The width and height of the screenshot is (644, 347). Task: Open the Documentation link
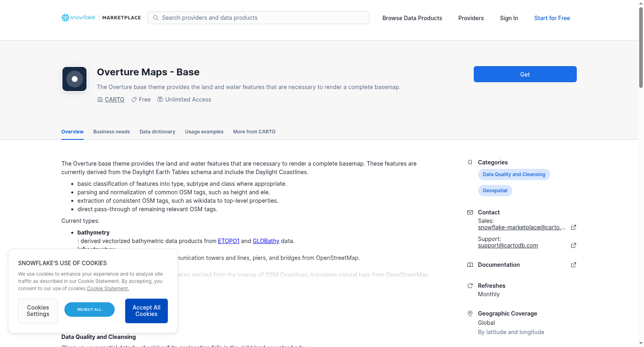point(499,265)
